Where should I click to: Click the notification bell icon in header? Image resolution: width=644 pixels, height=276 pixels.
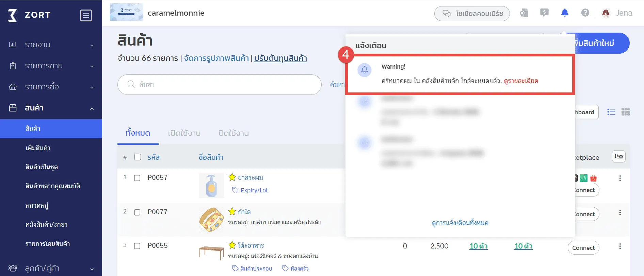click(565, 13)
